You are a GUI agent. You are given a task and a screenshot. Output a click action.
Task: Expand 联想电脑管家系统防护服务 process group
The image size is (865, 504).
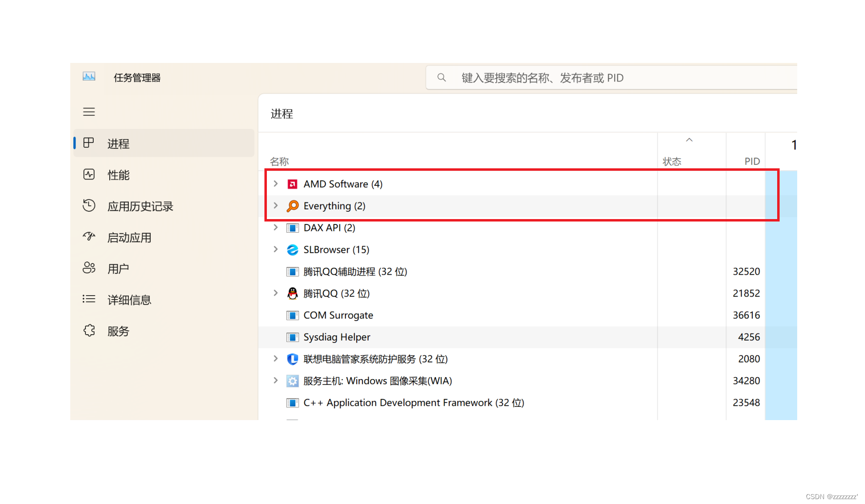(276, 359)
